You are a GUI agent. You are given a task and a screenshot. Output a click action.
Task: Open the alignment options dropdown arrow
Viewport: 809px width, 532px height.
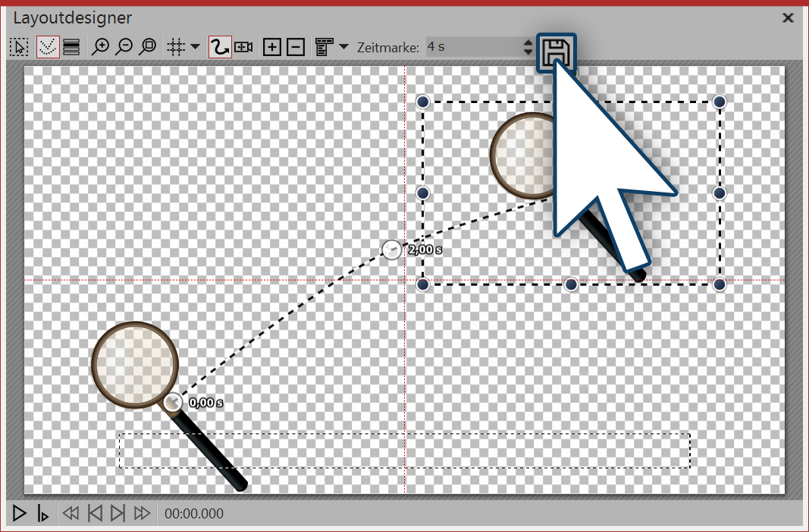pos(343,47)
